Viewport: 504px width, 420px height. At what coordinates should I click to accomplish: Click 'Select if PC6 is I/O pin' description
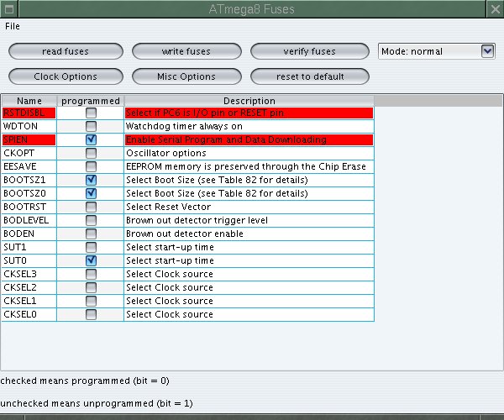coord(249,113)
